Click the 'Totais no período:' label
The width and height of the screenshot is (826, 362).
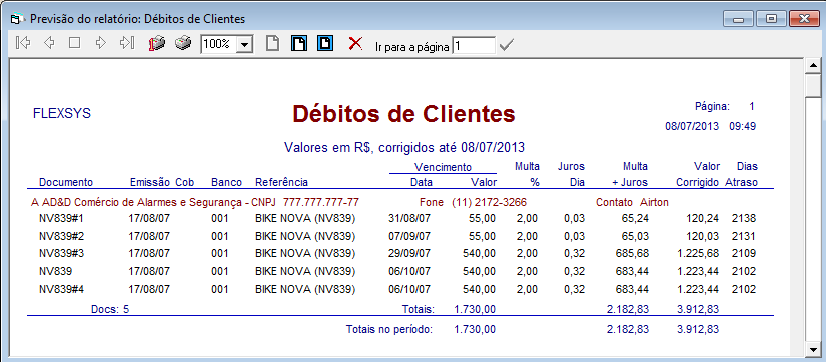tap(389, 329)
